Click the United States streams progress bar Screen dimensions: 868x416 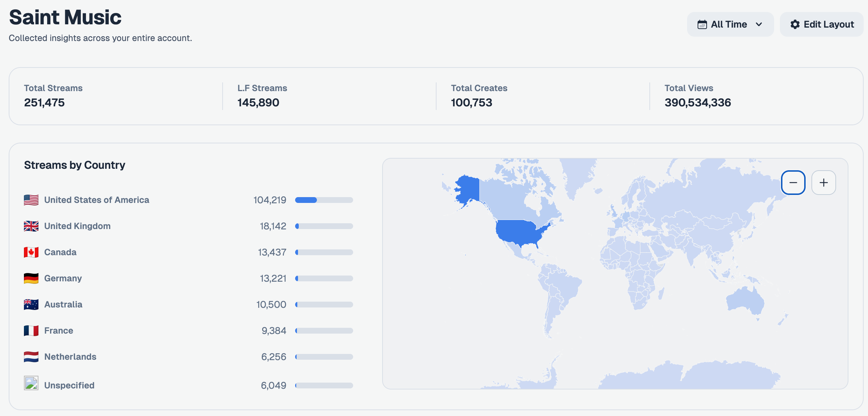click(x=324, y=200)
